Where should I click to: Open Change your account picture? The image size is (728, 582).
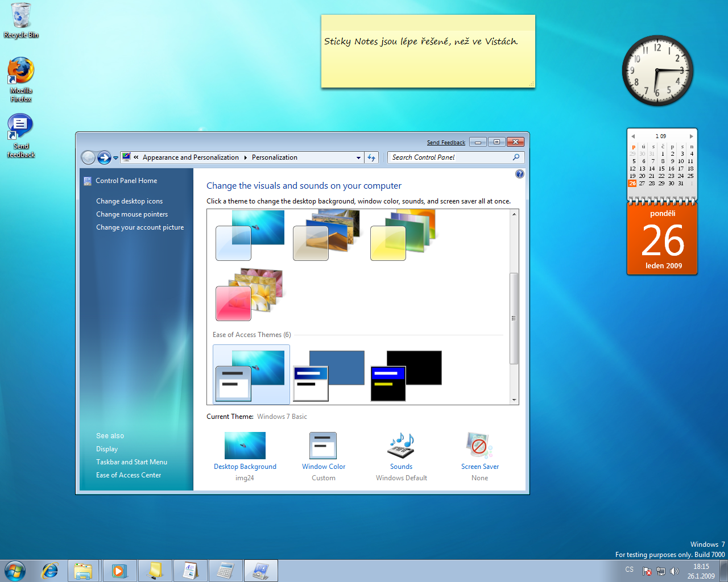(x=140, y=227)
